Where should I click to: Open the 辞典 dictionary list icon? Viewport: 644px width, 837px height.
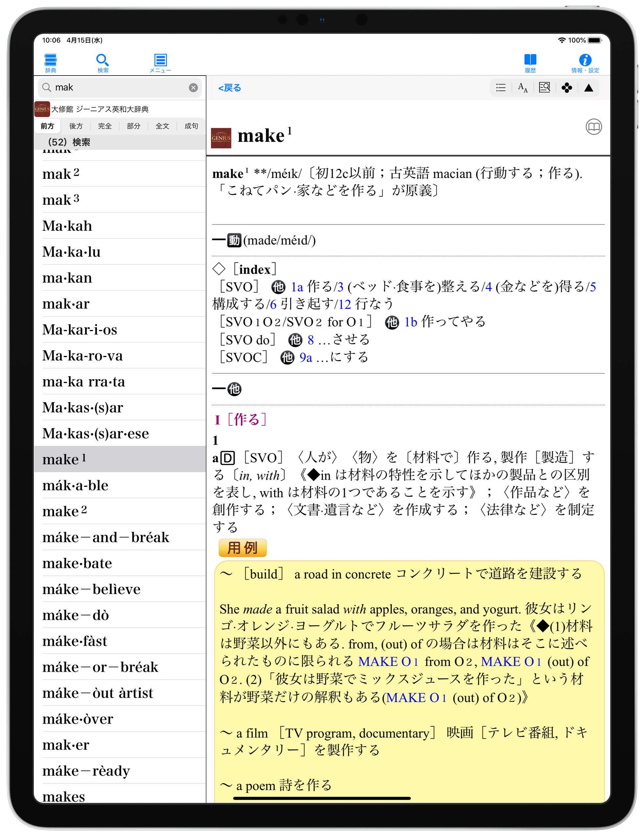(51, 62)
